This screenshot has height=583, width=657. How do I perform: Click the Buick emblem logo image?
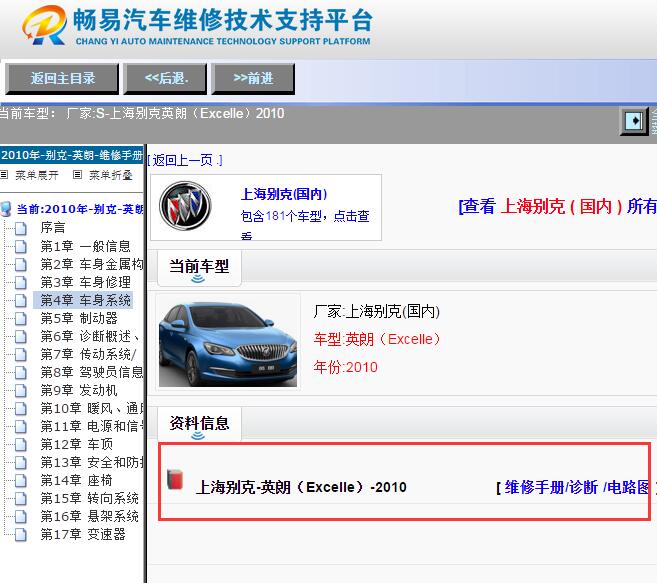pyautogui.click(x=185, y=206)
